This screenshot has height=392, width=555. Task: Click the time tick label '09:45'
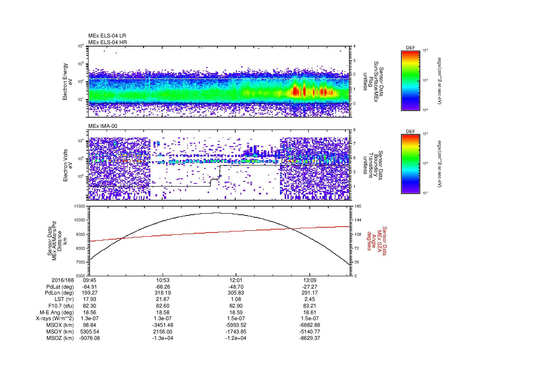(90, 280)
